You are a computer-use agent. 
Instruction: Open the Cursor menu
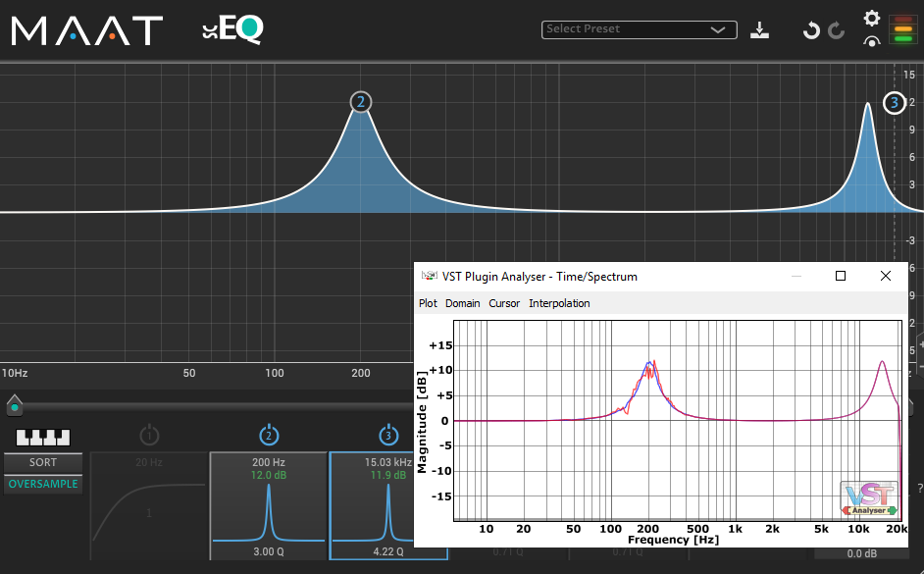504,303
